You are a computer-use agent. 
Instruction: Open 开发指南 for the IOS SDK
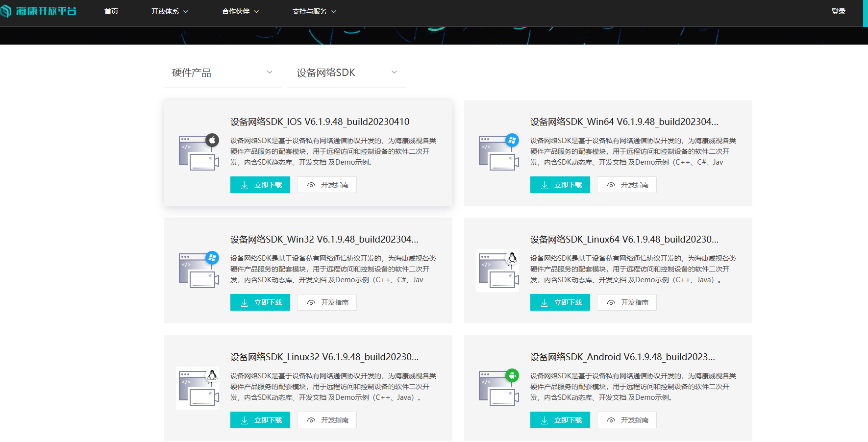click(327, 185)
